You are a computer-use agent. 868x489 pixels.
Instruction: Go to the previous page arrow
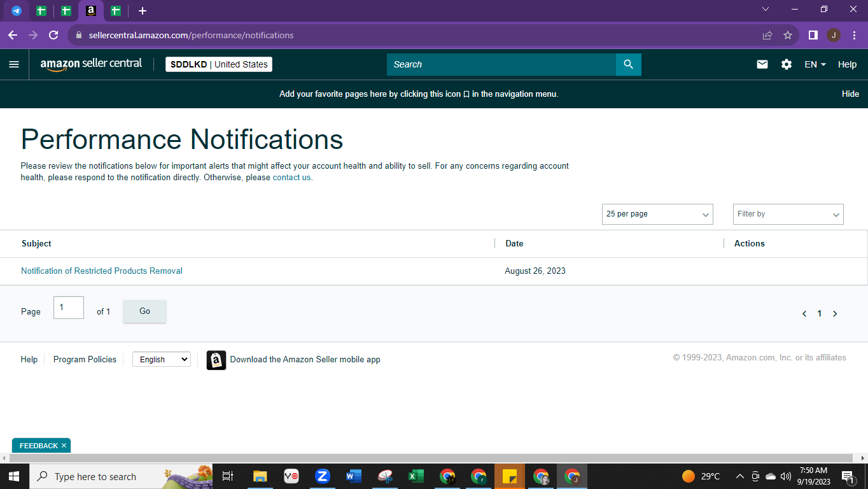click(x=804, y=313)
